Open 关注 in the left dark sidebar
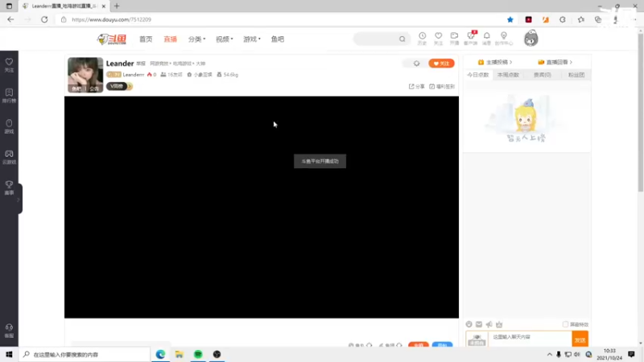The width and height of the screenshot is (644, 362). pos(9,65)
